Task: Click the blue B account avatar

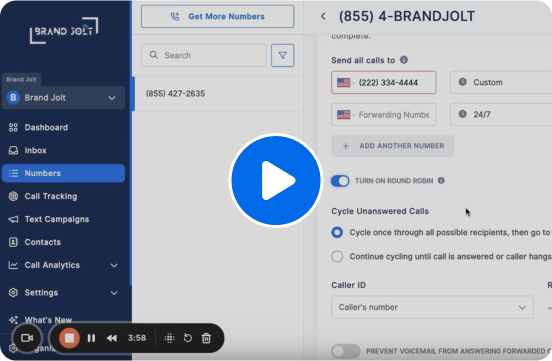Action: click(x=13, y=98)
